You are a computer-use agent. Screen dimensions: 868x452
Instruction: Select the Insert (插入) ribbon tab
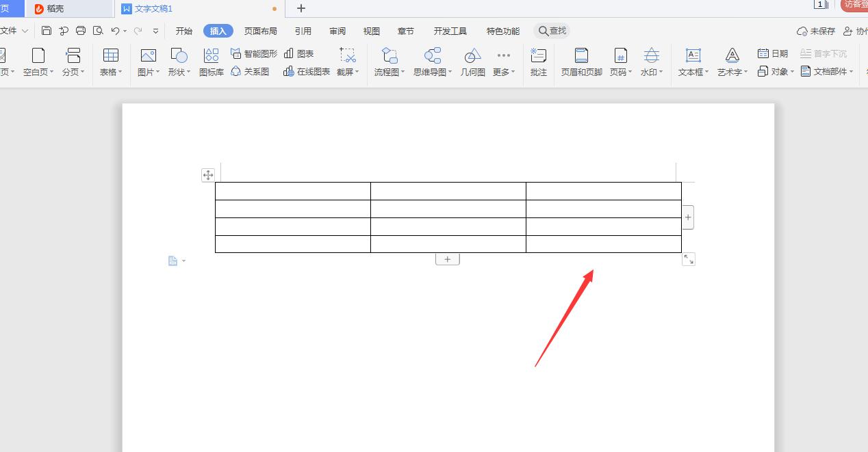coord(218,31)
